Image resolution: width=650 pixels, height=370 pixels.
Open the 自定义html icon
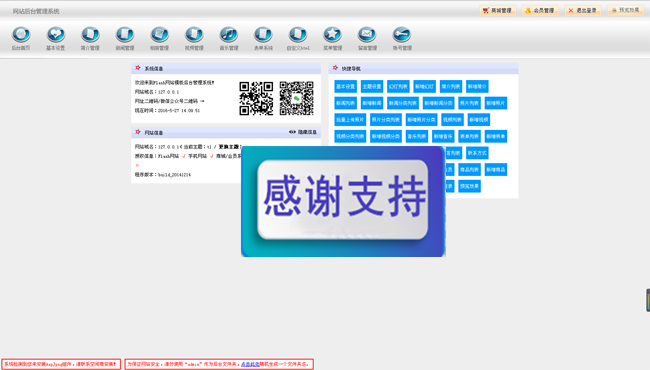298,34
